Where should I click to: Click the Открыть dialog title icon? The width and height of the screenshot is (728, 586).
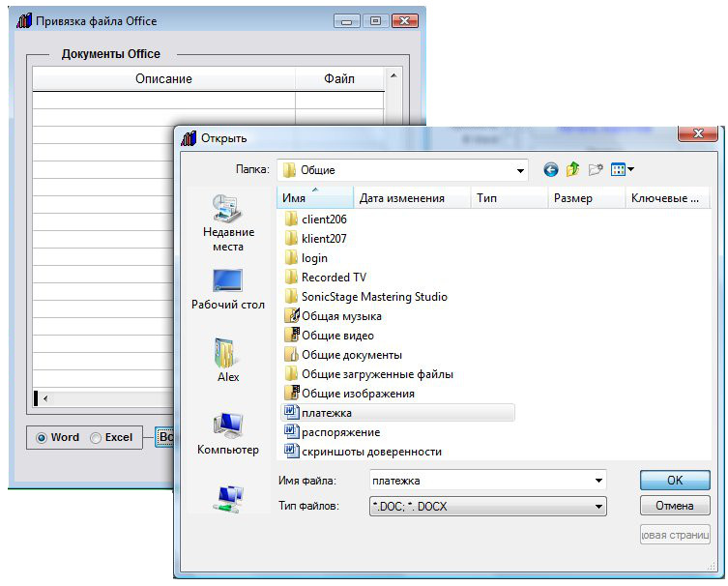coord(189,138)
